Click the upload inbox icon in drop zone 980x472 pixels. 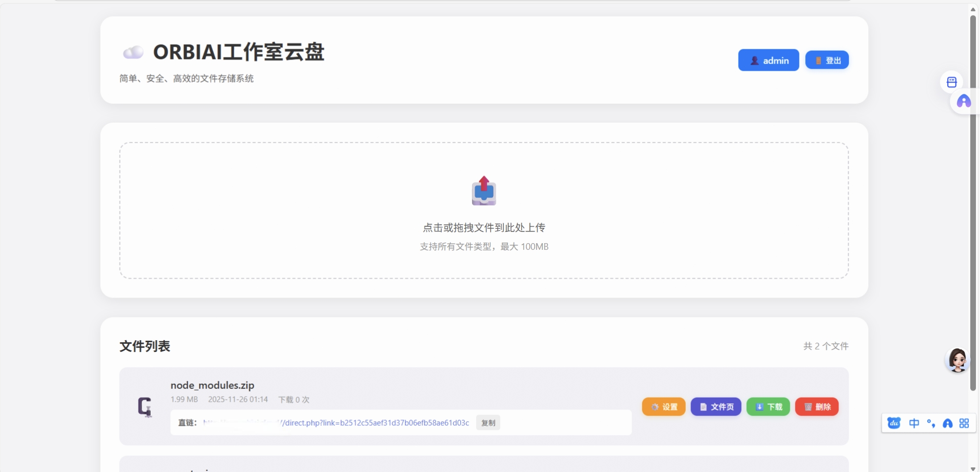483,190
